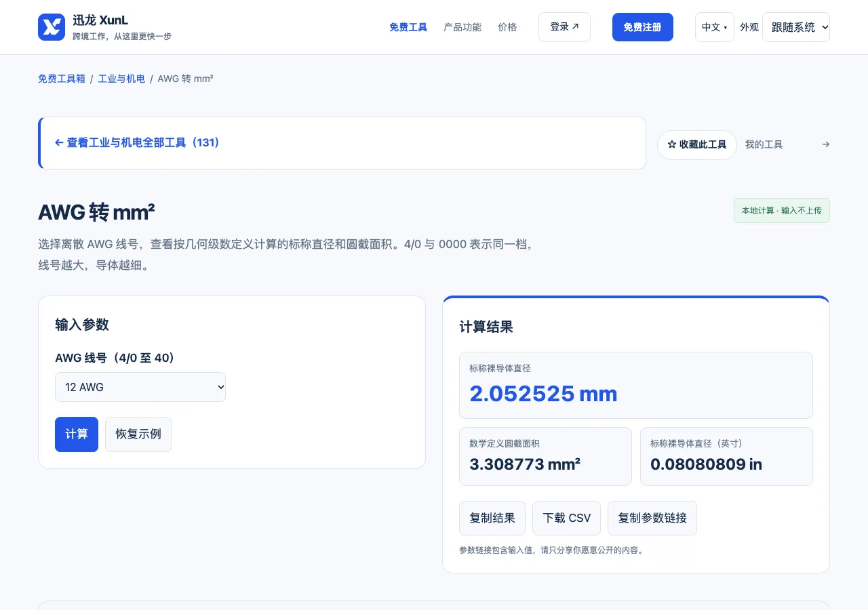
Task: Open the 12 AWG wire gauge dropdown
Action: click(140, 387)
